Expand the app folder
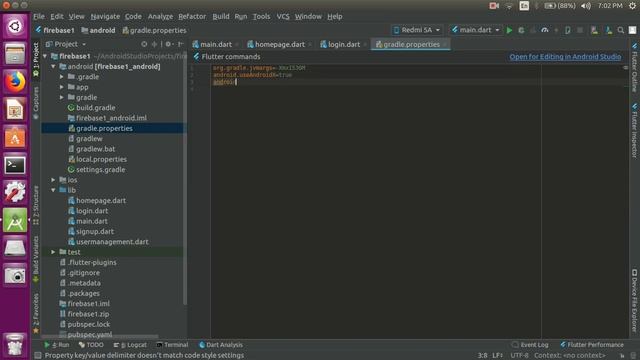Screen dimensions: 640x360 [62, 87]
